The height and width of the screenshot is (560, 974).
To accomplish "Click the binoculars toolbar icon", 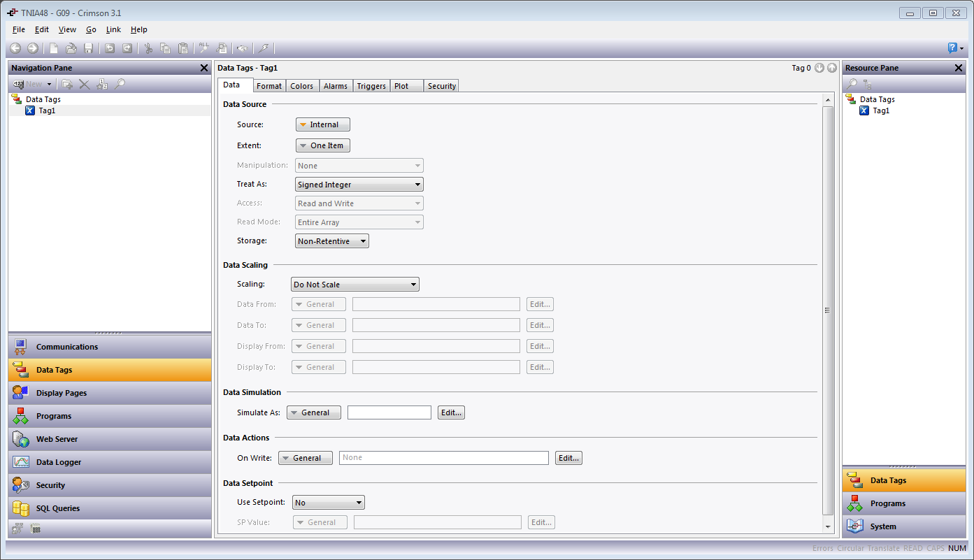I will tap(242, 48).
